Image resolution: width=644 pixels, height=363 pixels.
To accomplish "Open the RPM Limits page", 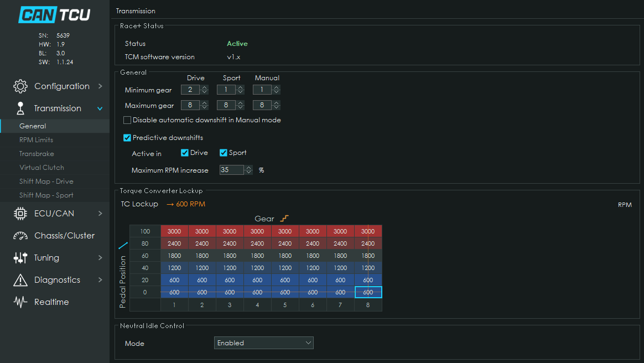I will [55, 140].
